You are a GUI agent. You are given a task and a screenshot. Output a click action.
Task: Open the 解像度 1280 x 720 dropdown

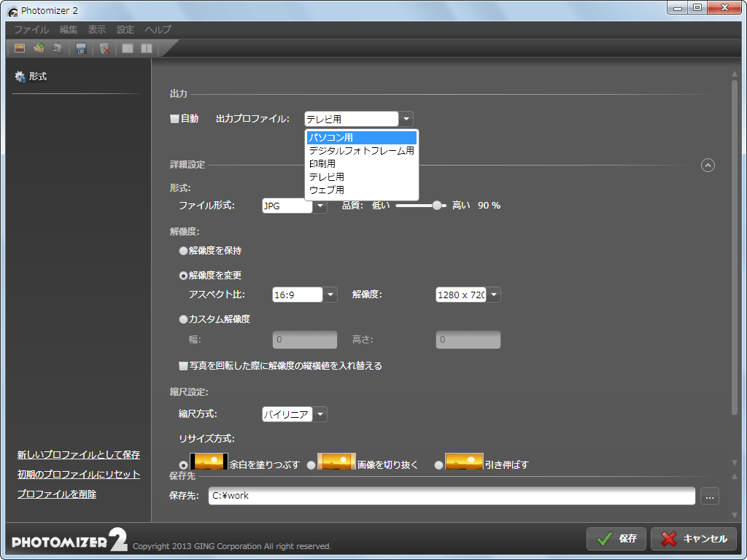494,295
